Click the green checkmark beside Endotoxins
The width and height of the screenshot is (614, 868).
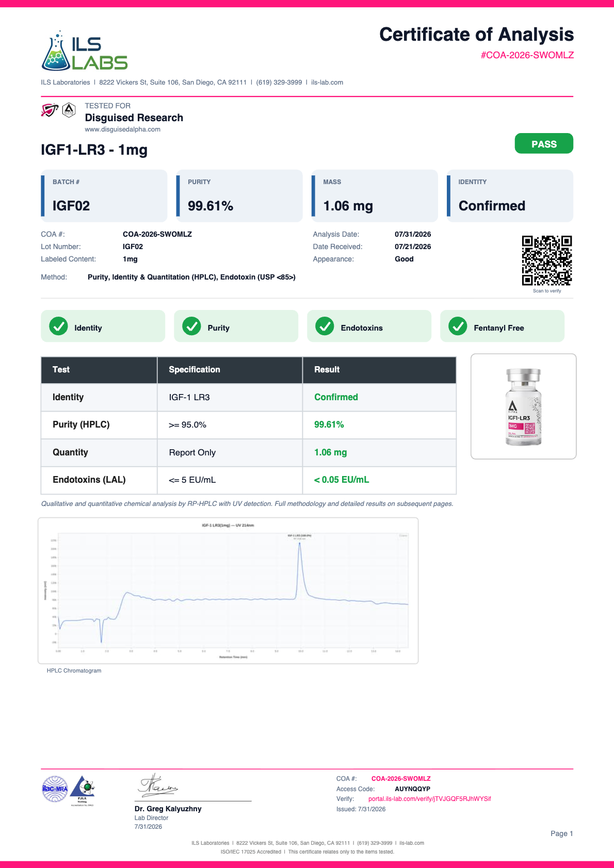(325, 326)
